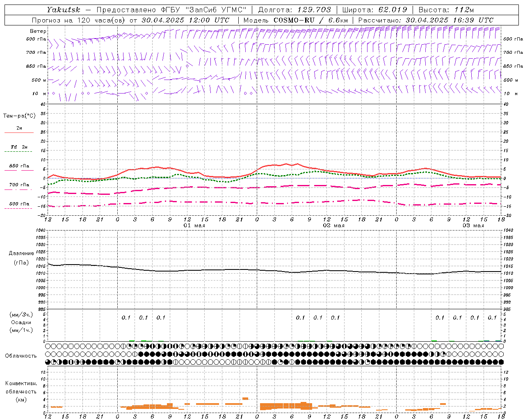Click the 02 мая date label
The height and width of the screenshot is (420, 525).
[x=334, y=226]
